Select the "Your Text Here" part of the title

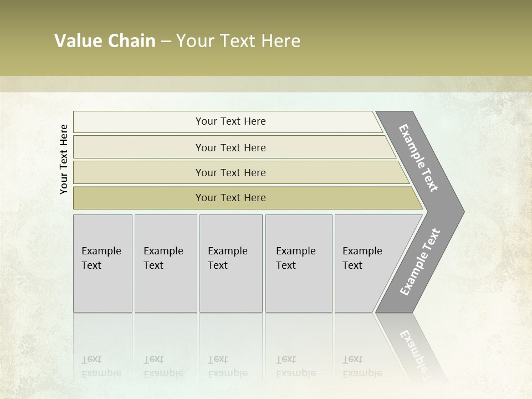tap(238, 41)
